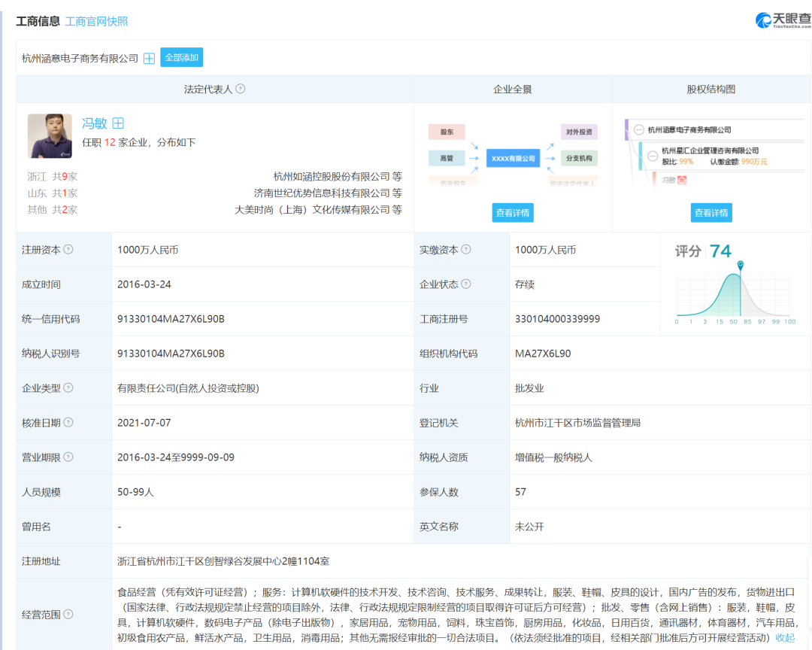Open the help icon beside 经营范围
This screenshot has width=812, height=650.
click(x=68, y=614)
